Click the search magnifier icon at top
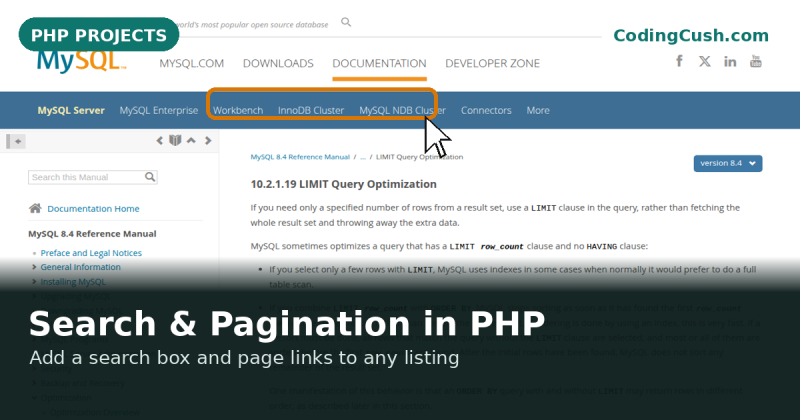This screenshot has height=420, width=800. pyautogui.click(x=346, y=22)
